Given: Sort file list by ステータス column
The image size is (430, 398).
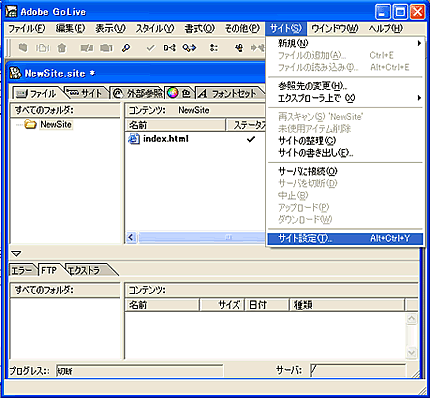Looking at the screenshot, I should [246, 125].
